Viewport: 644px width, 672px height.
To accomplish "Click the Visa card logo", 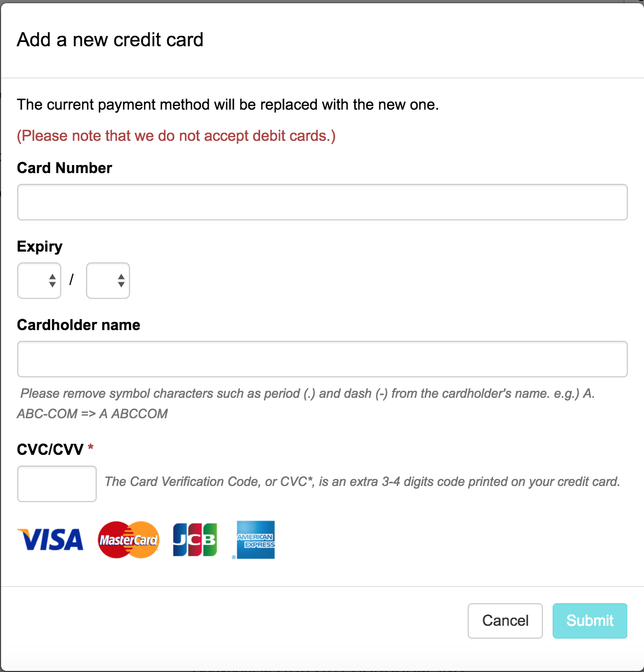I will (51, 540).
